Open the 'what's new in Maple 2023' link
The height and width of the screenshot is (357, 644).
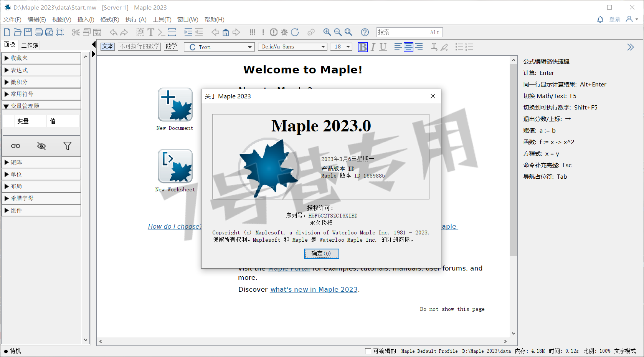click(x=314, y=289)
